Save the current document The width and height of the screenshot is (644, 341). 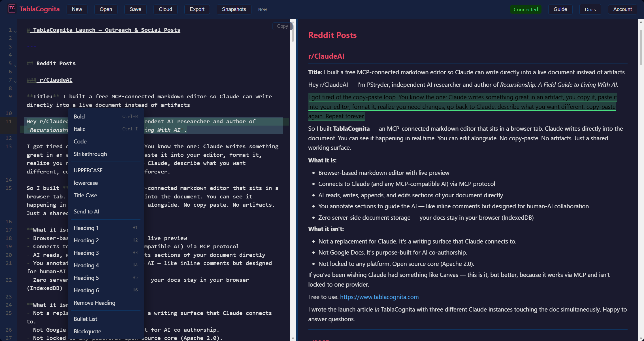coord(135,9)
